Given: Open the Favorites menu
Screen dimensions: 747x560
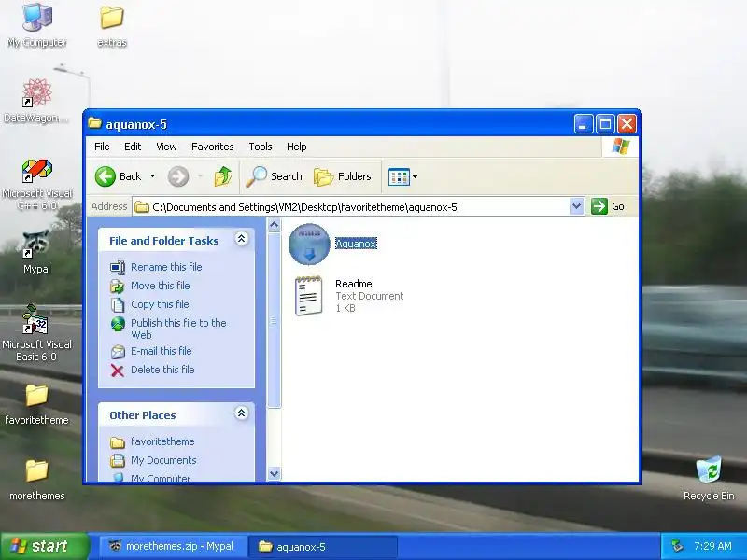Looking at the screenshot, I should point(213,147).
